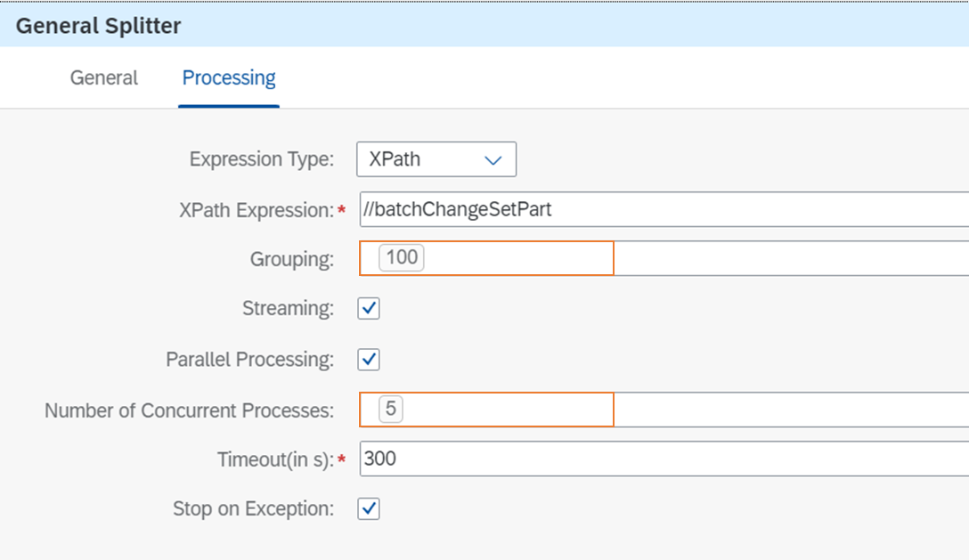Click the Timeout(in s) label
The height and width of the screenshot is (560, 969).
(x=274, y=459)
